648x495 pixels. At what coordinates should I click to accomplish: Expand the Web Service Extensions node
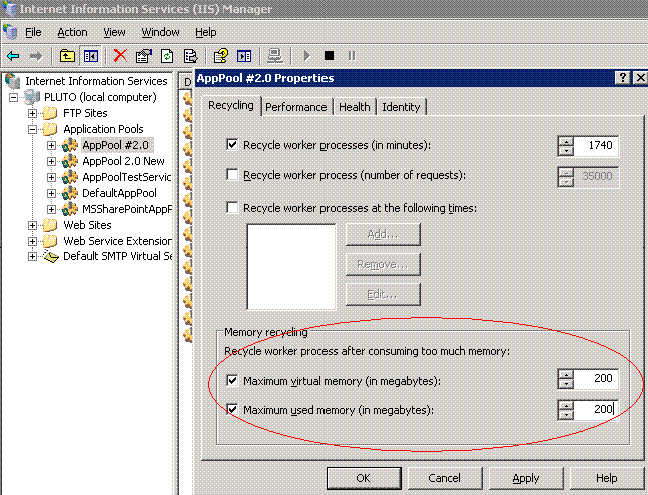32,241
